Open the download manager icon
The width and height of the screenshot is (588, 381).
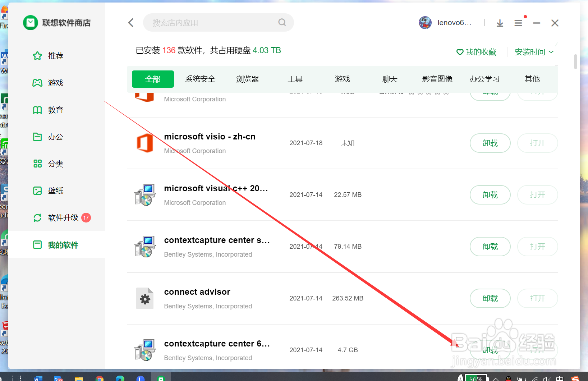coord(500,23)
